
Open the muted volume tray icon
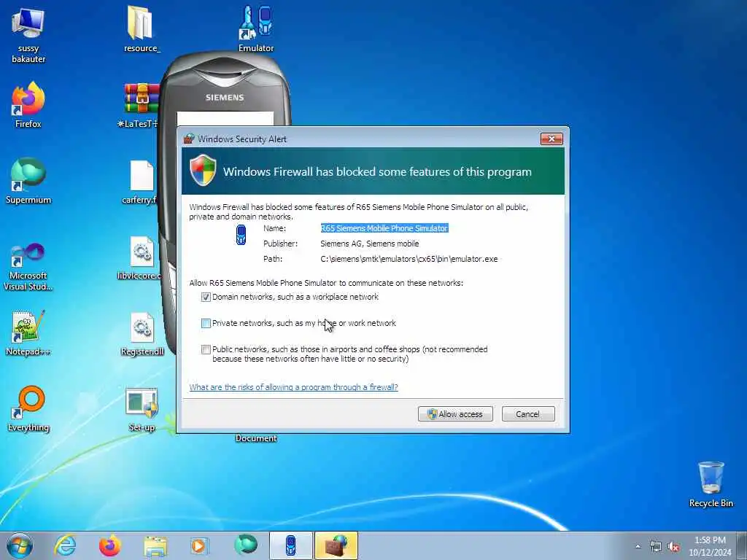click(x=673, y=547)
